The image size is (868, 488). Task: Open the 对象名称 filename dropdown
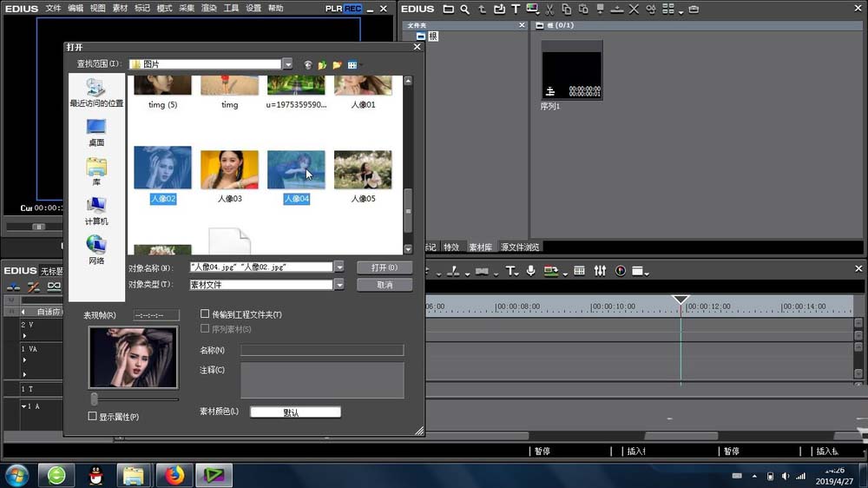(339, 267)
